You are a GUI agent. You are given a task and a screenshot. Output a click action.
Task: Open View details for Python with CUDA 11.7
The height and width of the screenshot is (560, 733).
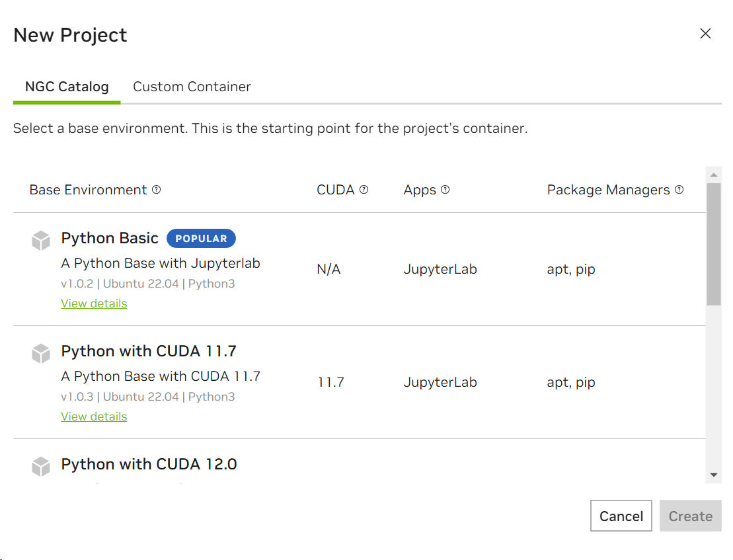click(94, 417)
